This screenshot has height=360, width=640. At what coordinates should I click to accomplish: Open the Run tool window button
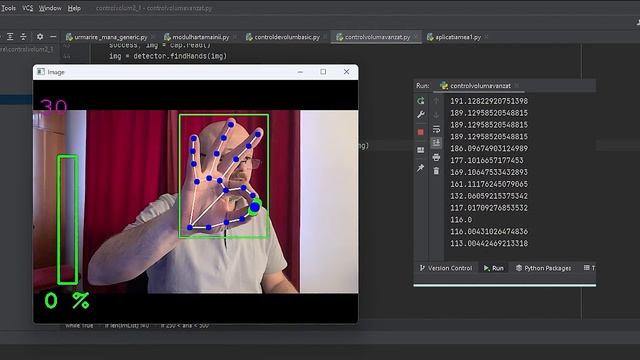click(493, 268)
